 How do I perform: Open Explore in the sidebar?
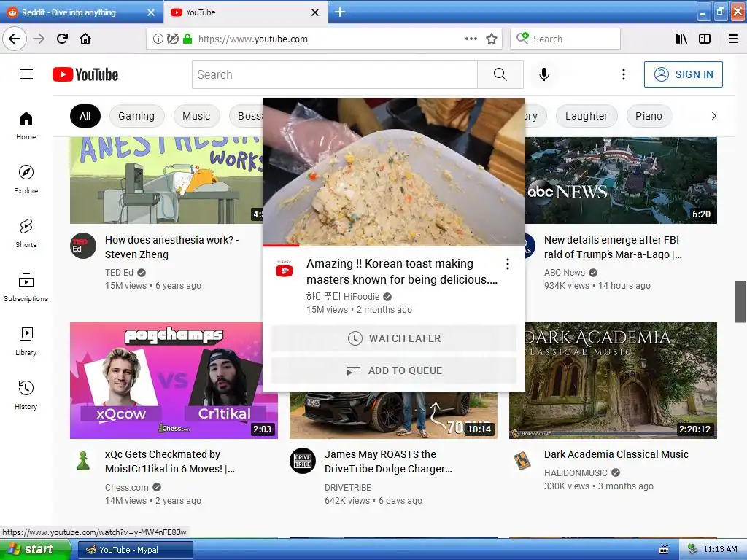coord(26,179)
